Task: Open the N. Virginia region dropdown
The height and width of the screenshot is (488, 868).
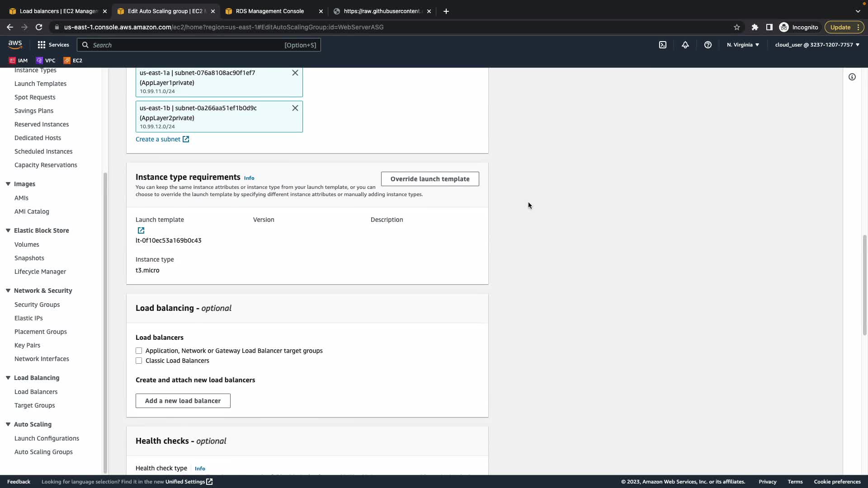Action: click(743, 45)
